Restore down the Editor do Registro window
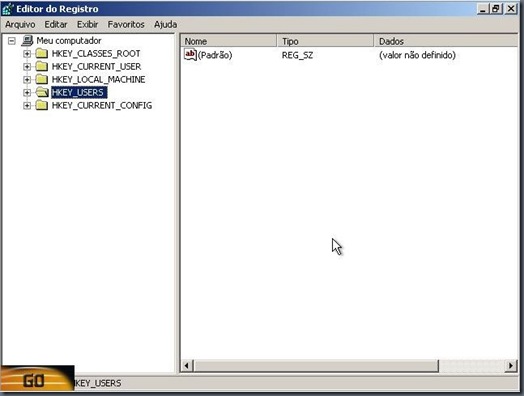524x396 pixels. (496, 9)
